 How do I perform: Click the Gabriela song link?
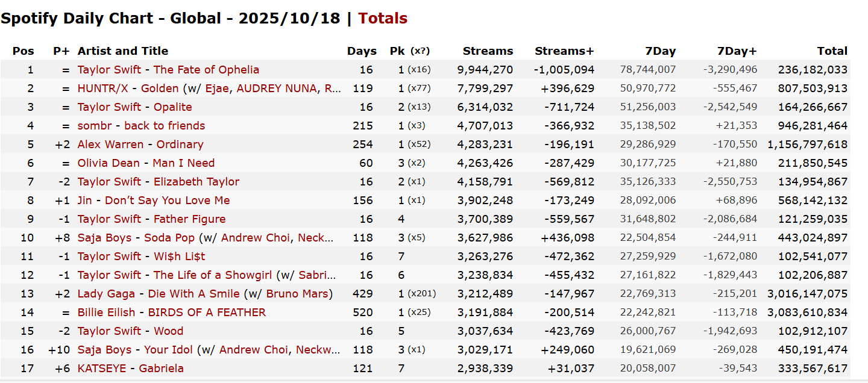click(161, 369)
